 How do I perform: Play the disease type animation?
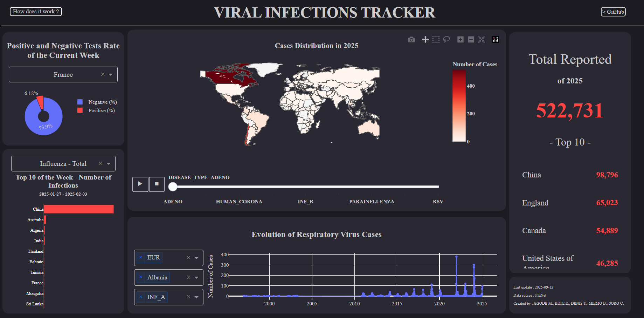point(140,184)
